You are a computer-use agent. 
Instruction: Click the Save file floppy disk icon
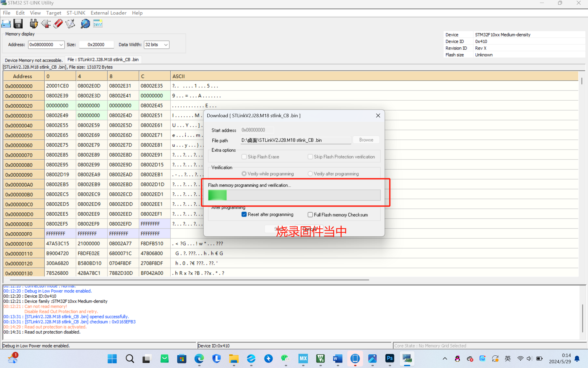pos(18,24)
